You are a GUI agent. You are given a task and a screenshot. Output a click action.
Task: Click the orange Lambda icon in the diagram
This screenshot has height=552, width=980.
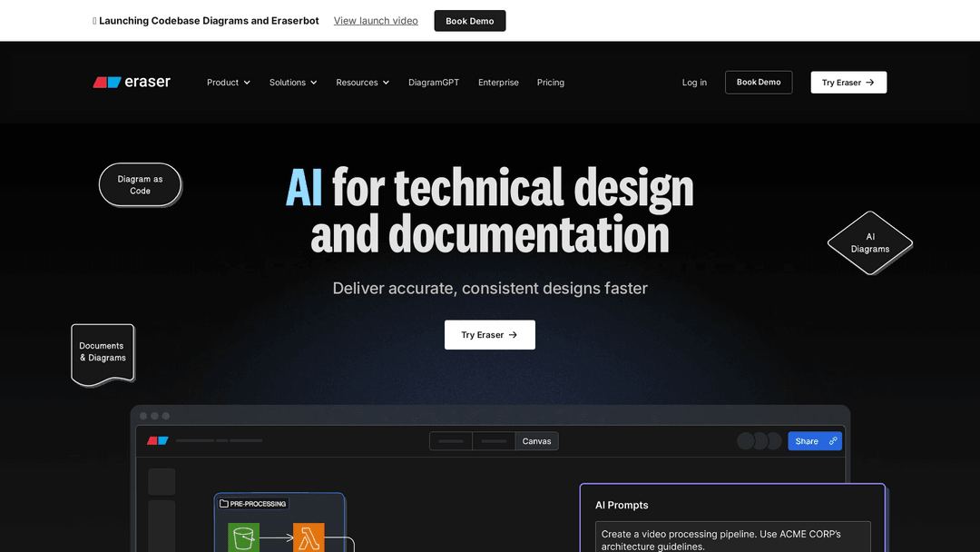pos(309,537)
